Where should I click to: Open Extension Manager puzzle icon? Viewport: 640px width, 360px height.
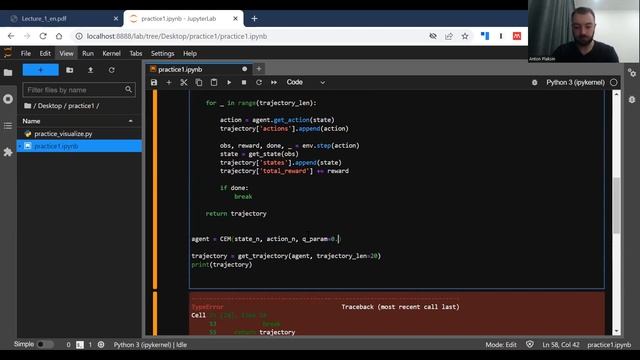coord(8,152)
